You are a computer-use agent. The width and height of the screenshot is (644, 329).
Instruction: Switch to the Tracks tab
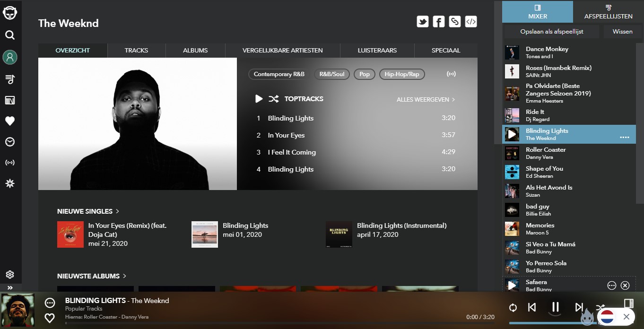point(137,50)
